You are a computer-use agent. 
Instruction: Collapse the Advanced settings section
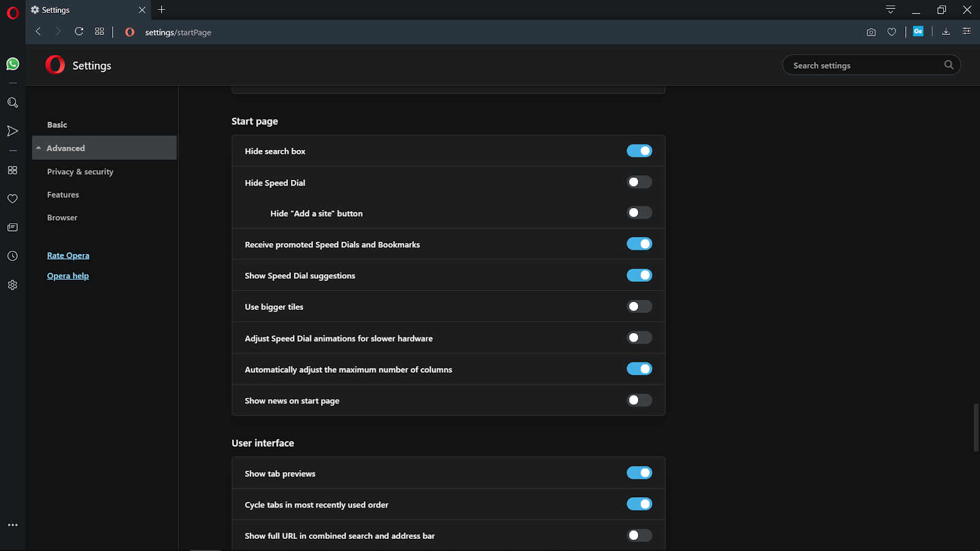pyautogui.click(x=65, y=148)
